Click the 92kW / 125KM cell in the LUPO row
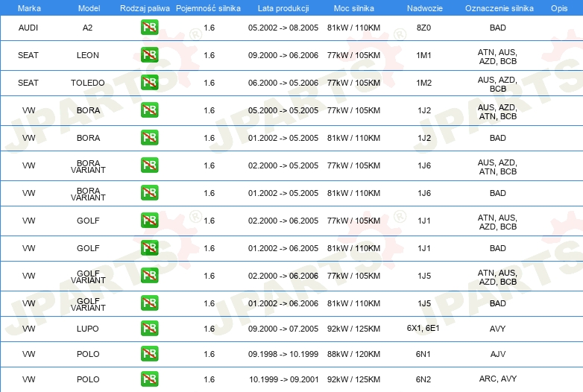 coord(353,329)
